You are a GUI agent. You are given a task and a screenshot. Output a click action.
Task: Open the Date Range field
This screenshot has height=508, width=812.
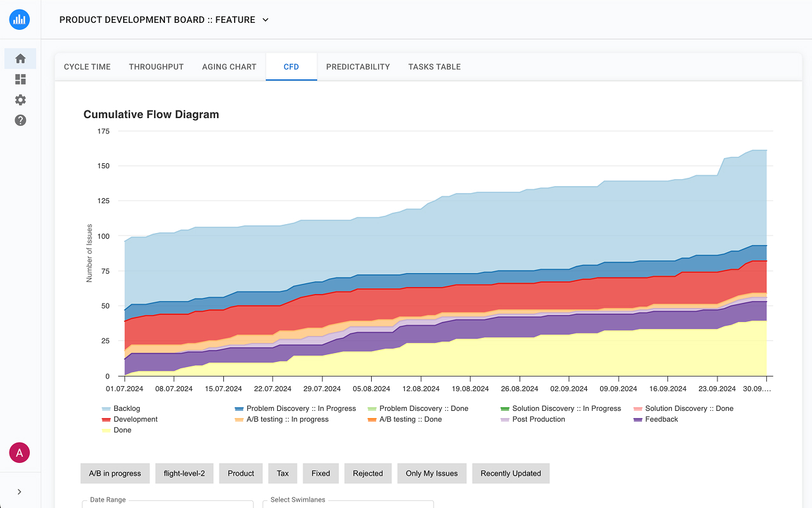point(167,504)
